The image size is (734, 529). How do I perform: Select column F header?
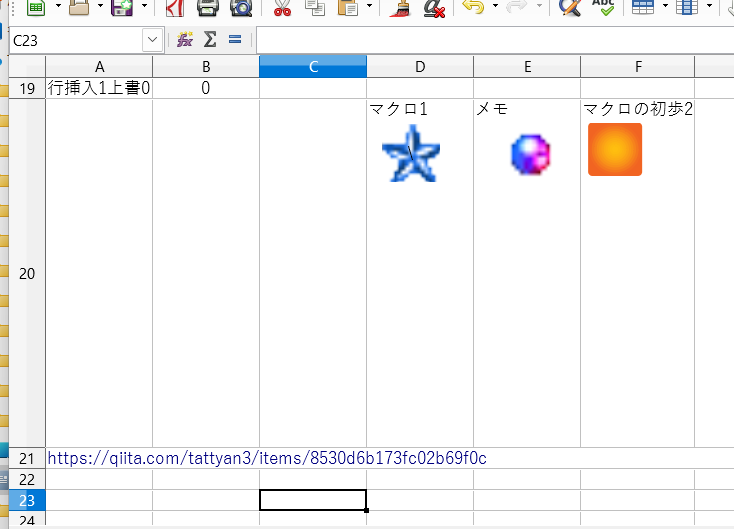pyautogui.click(x=638, y=66)
